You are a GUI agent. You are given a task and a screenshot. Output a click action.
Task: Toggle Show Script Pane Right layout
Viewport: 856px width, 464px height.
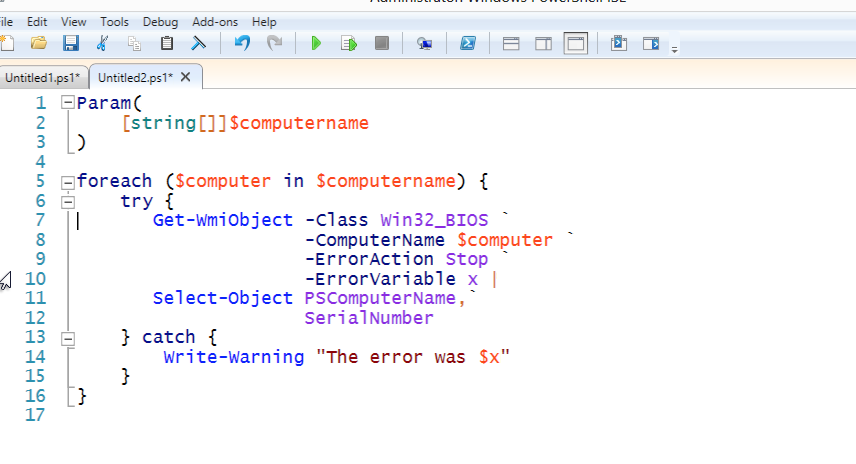543,43
